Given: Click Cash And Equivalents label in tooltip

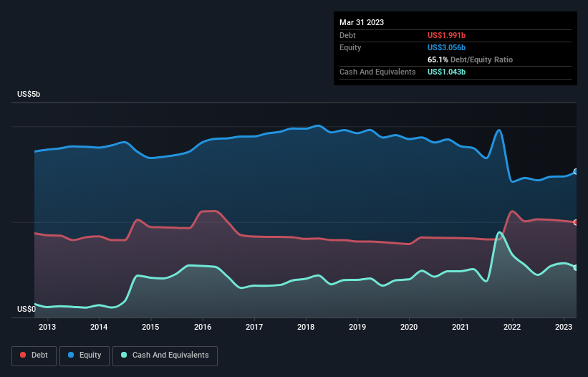Looking at the screenshot, I should coord(377,72).
